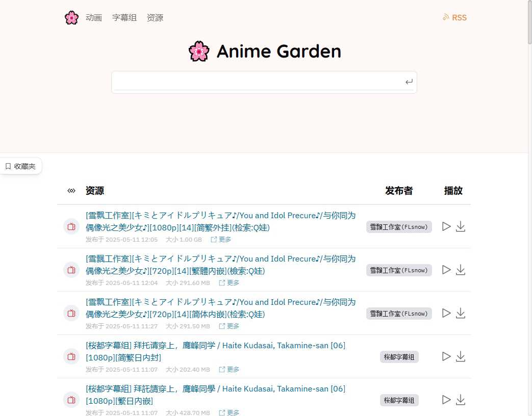
Task: Click 雪飘工作室 tag on 繁體内嵌 row
Action: [399, 270]
